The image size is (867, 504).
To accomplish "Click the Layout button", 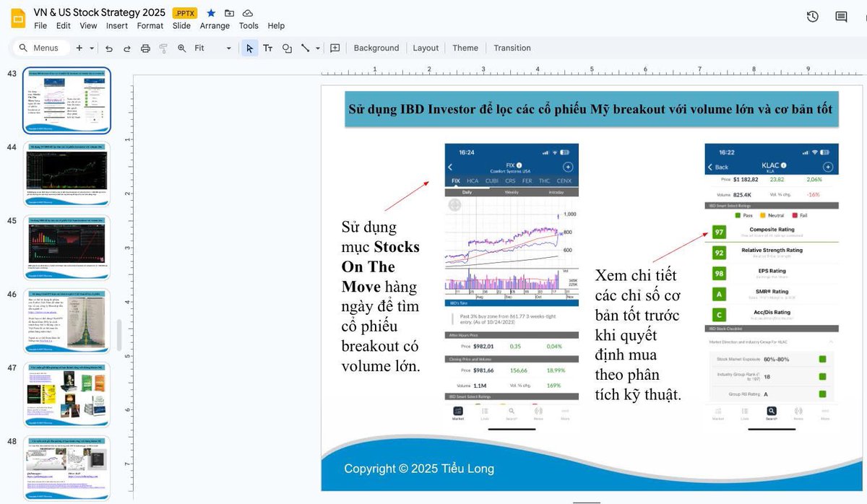I will coord(426,48).
